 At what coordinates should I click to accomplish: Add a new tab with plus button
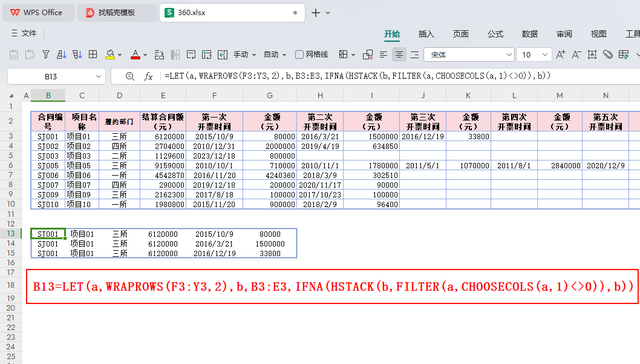point(316,13)
